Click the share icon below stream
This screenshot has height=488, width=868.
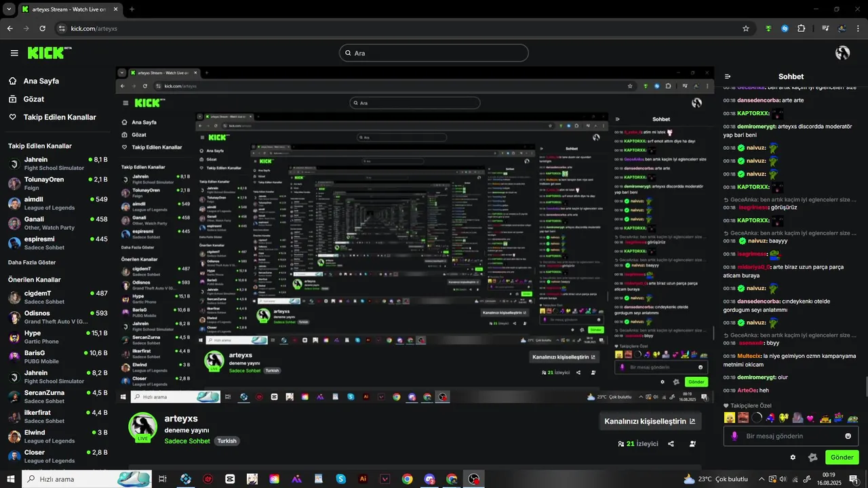[671, 444]
